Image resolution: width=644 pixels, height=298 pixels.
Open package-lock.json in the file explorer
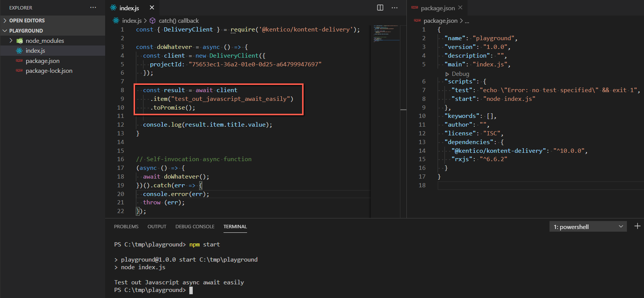[49, 71]
